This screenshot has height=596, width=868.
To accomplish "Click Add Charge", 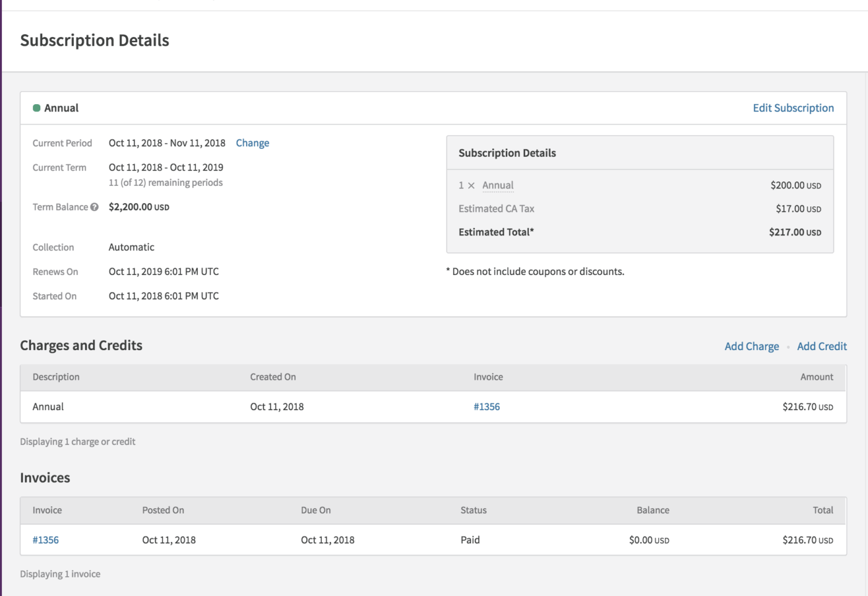I will 751,346.
